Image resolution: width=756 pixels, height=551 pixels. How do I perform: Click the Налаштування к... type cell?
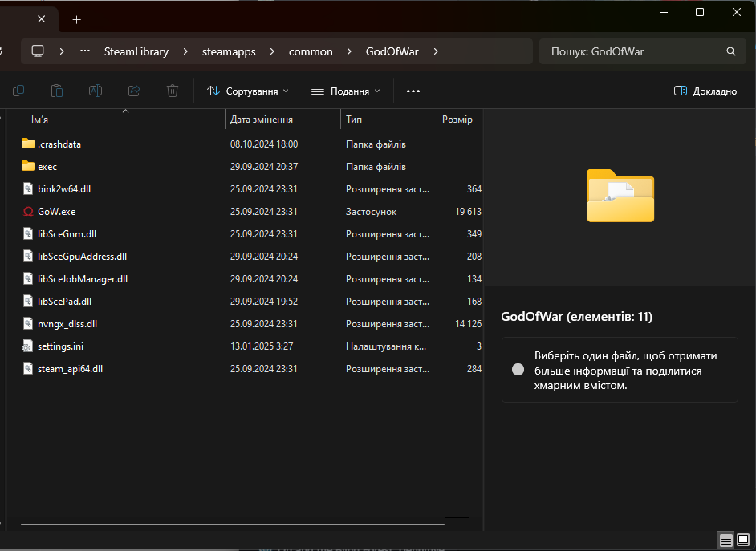(386, 346)
